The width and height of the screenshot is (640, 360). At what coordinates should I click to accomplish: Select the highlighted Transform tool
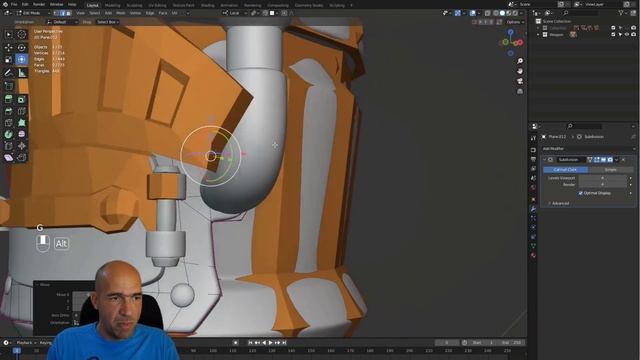point(22,60)
